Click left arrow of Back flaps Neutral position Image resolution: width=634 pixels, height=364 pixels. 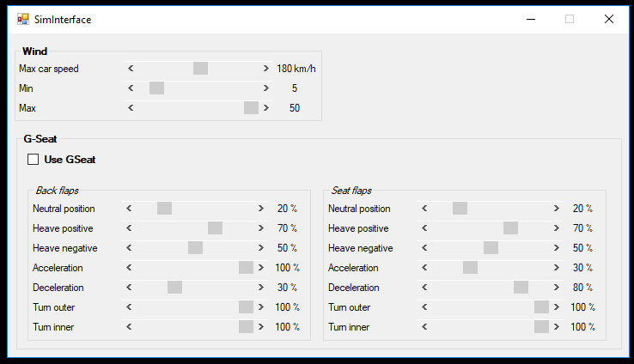pyautogui.click(x=129, y=209)
